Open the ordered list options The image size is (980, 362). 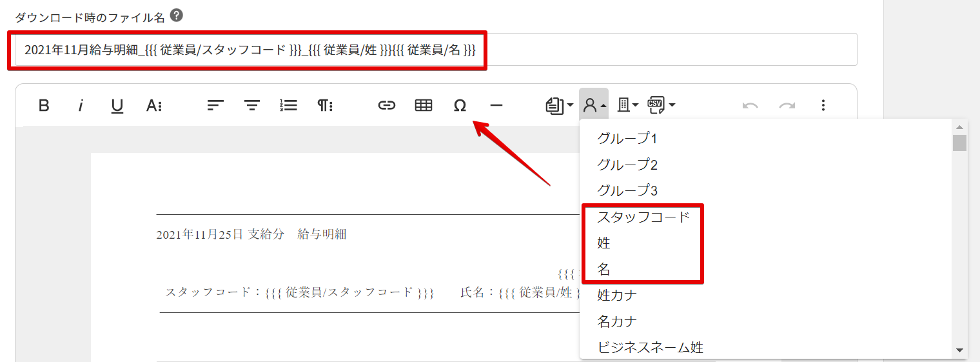[x=288, y=105]
